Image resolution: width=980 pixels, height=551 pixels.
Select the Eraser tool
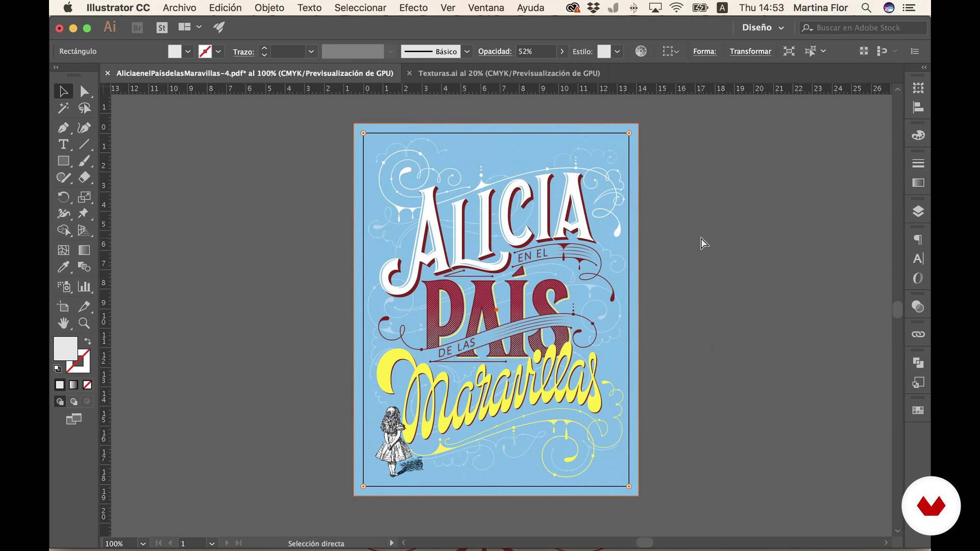[84, 178]
